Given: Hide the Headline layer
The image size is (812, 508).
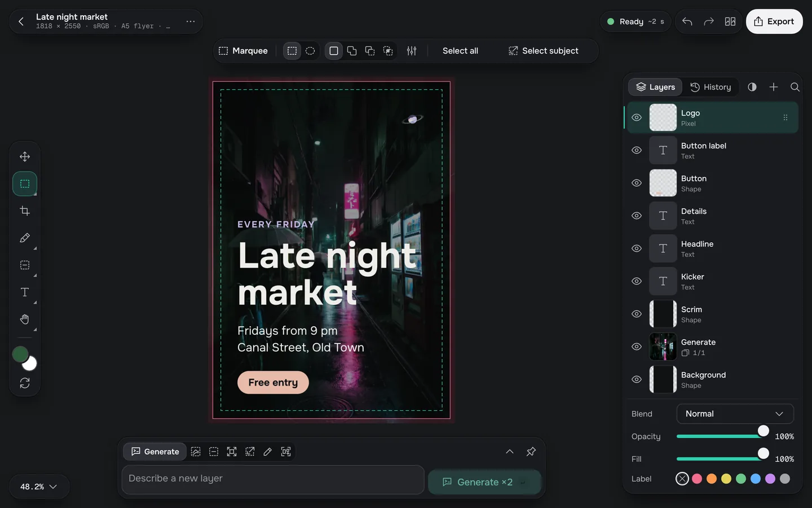Looking at the screenshot, I should (637, 248).
